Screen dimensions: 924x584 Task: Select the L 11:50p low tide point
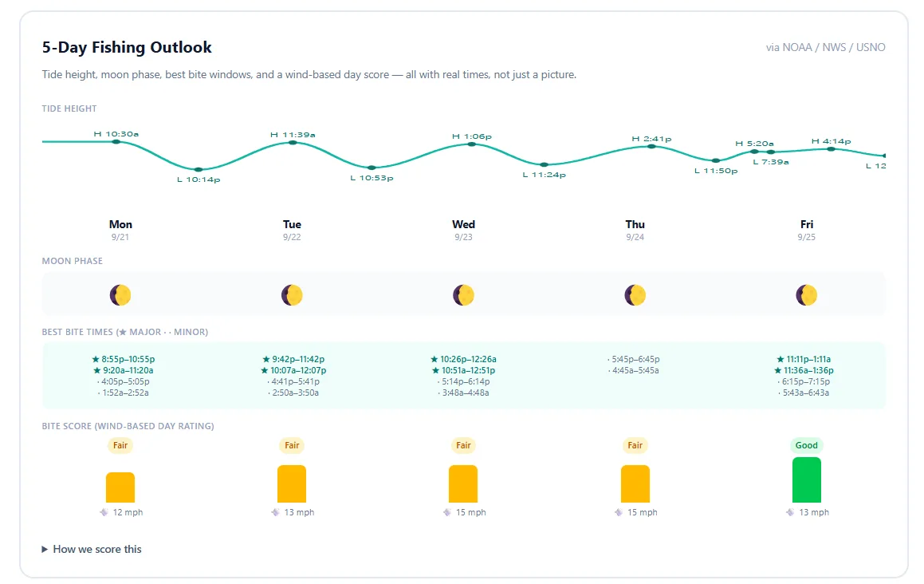tap(715, 160)
